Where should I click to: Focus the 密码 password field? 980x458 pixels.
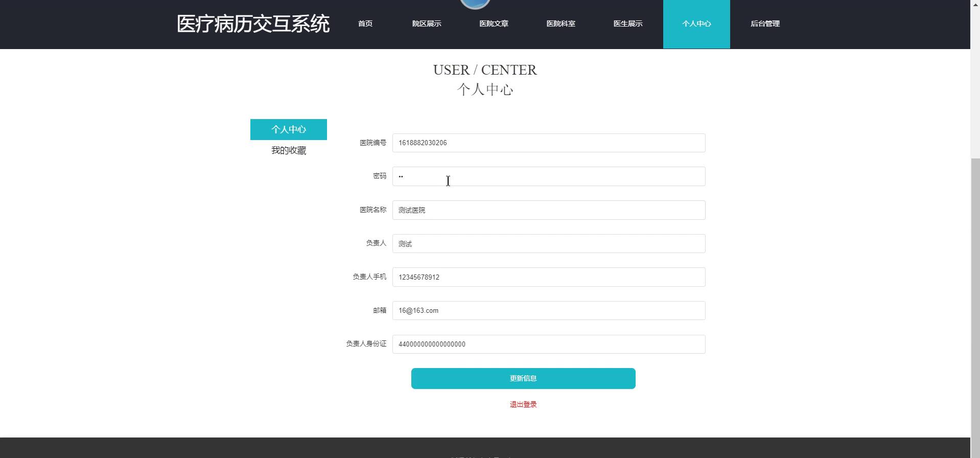point(548,176)
